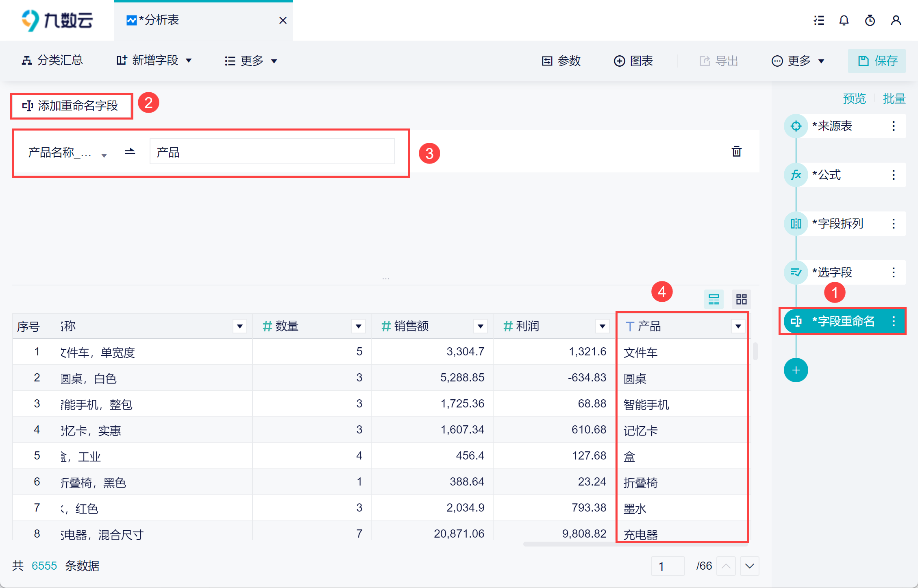Open the 产品名称 field selector dropdown
This screenshot has width=918, height=588.
tap(67, 153)
